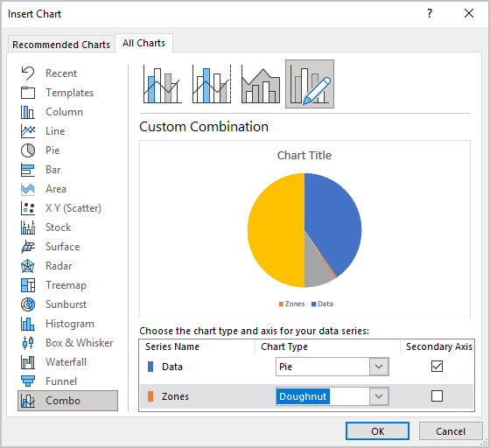
Task: Choose the Waterfall chart icon
Action: point(28,362)
